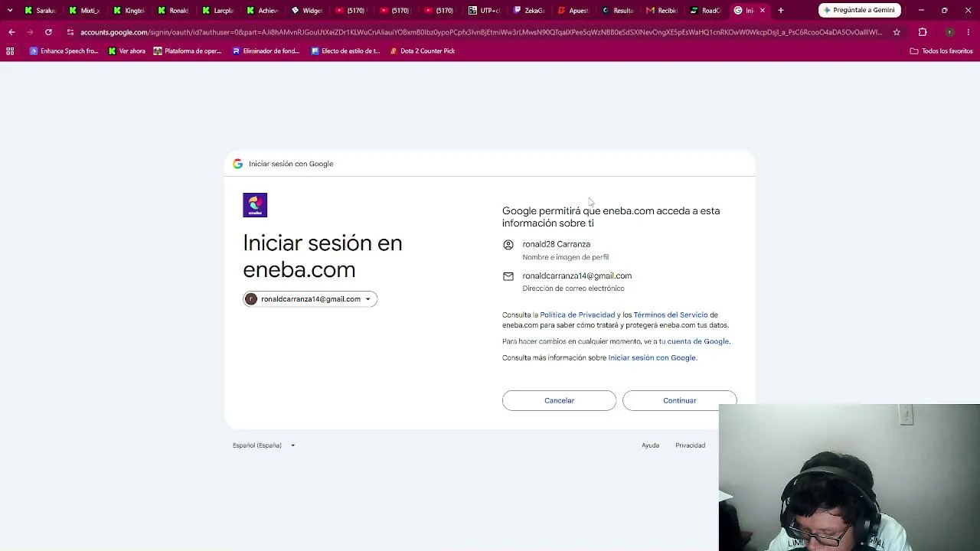Open Todos los favoritos folder
The width and height of the screenshot is (980, 551).
[941, 51]
